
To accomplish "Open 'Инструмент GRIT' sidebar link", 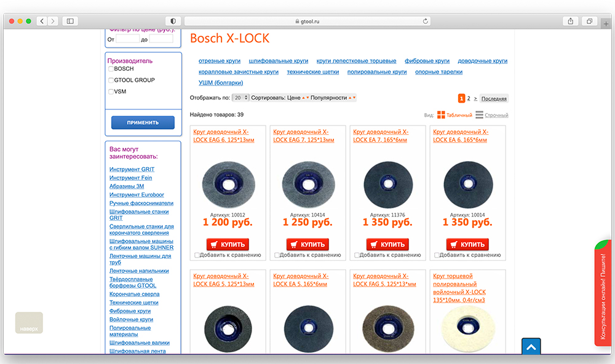I will pyautogui.click(x=132, y=170).
